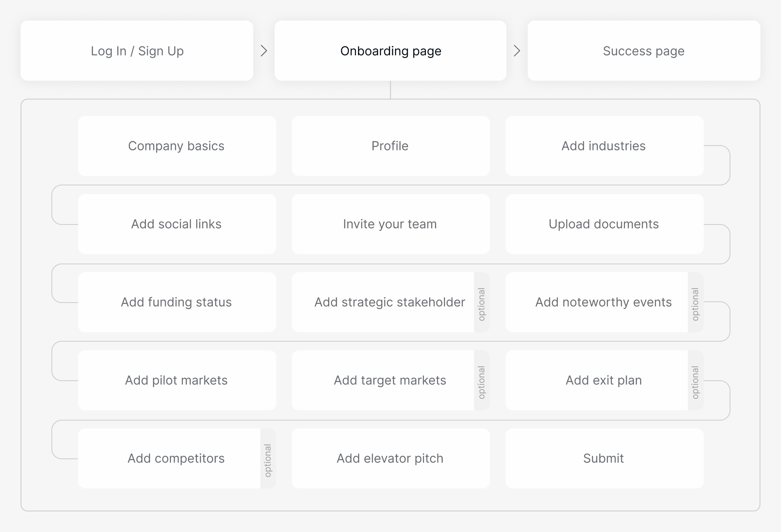Click the chevron after Onboarding page
Screen dimensions: 781x532
(517, 51)
